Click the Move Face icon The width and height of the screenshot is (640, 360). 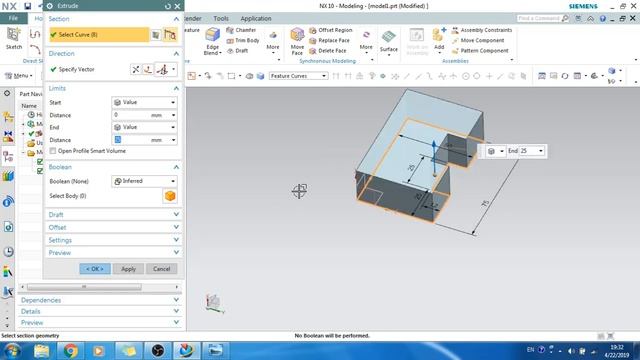coord(297,35)
